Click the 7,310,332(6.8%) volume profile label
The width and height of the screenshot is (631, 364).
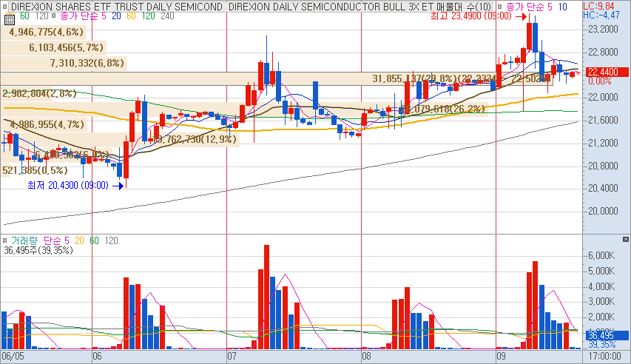87,63
